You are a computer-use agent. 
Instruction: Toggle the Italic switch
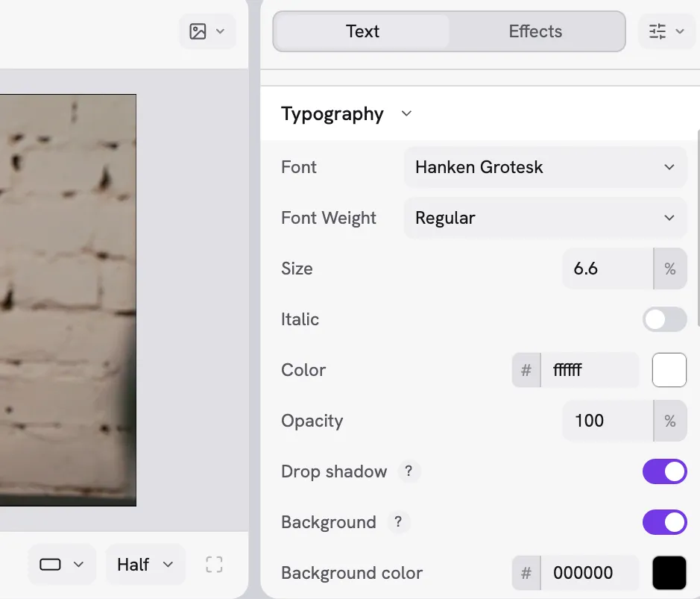point(664,319)
